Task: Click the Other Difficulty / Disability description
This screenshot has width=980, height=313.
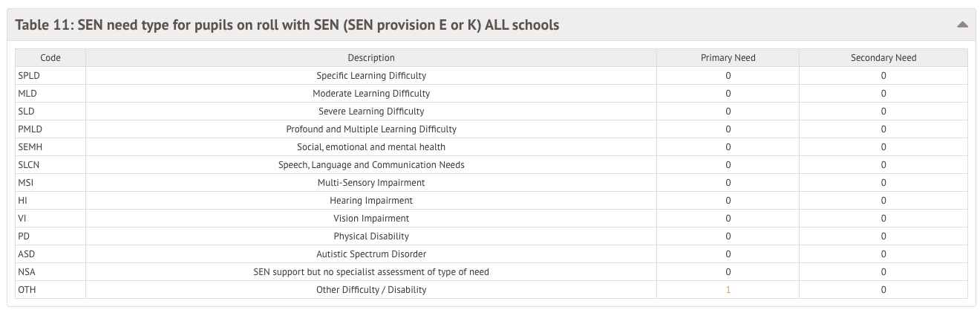Action: (371, 290)
